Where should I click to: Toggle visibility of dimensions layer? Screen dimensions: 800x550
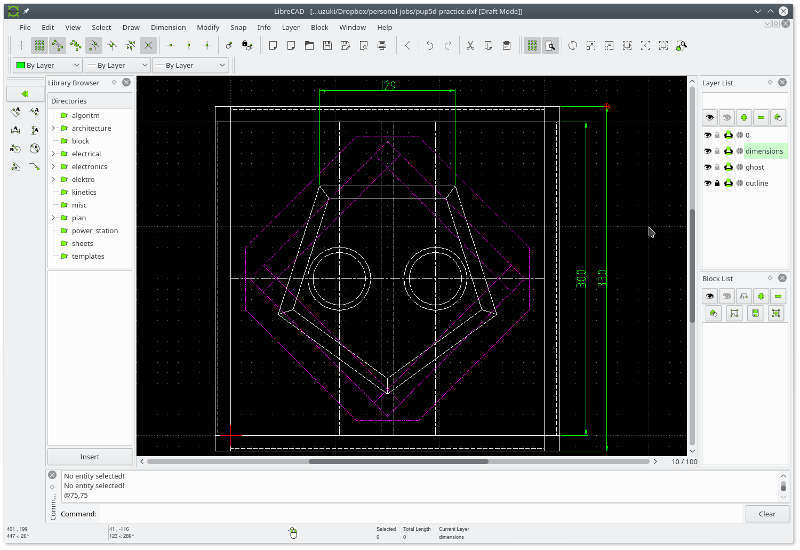click(x=708, y=151)
